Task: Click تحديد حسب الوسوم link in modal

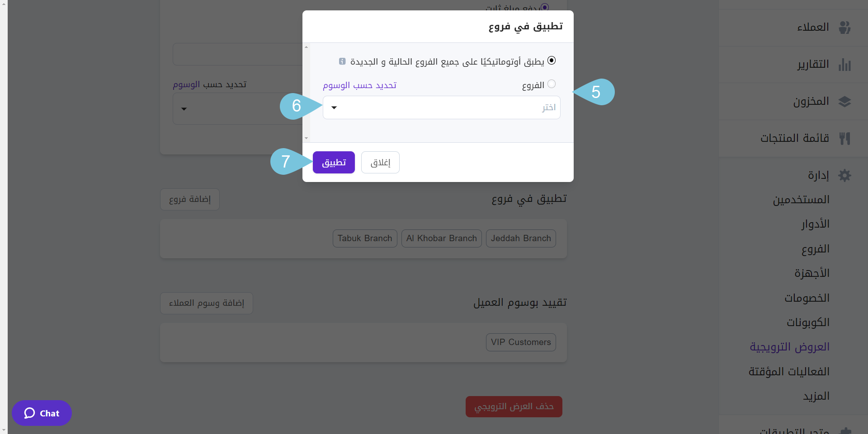Action: 359,85
